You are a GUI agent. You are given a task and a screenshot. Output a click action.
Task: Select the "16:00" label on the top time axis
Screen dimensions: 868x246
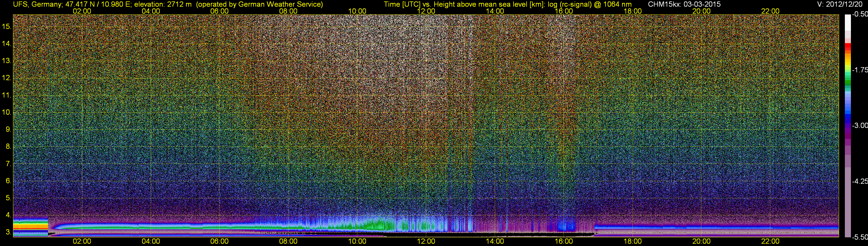coord(564,11)
